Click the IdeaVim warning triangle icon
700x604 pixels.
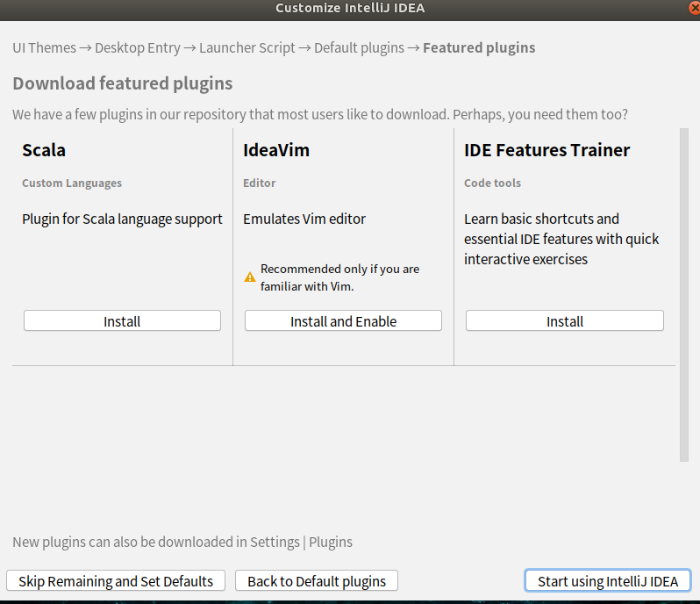pos(249,277)
